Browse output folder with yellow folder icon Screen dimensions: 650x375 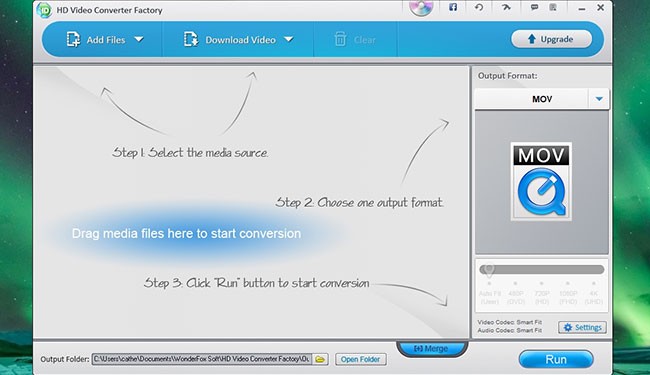[x=320, y=359]
